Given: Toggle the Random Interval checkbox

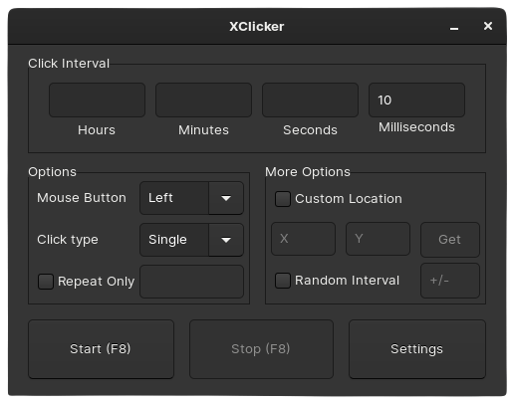Looking at the screenshot, I should coord(283,281).
